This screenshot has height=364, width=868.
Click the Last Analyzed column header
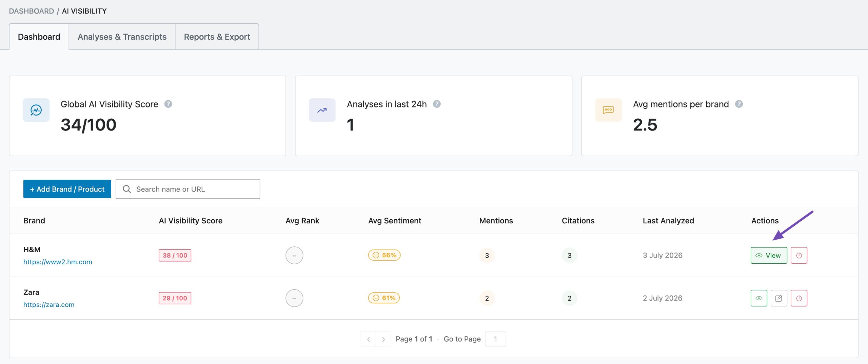[x=668, y=221]
